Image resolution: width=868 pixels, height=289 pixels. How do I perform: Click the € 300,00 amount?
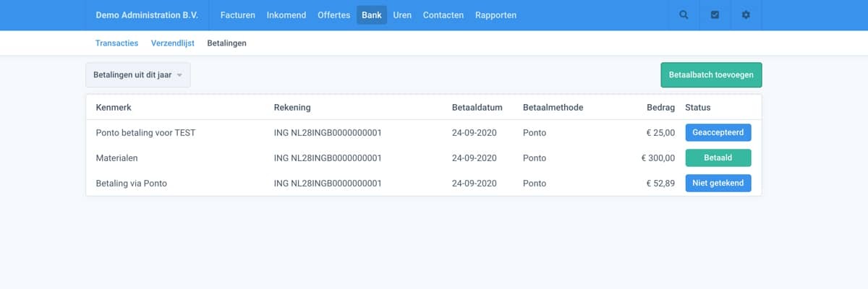658,158
